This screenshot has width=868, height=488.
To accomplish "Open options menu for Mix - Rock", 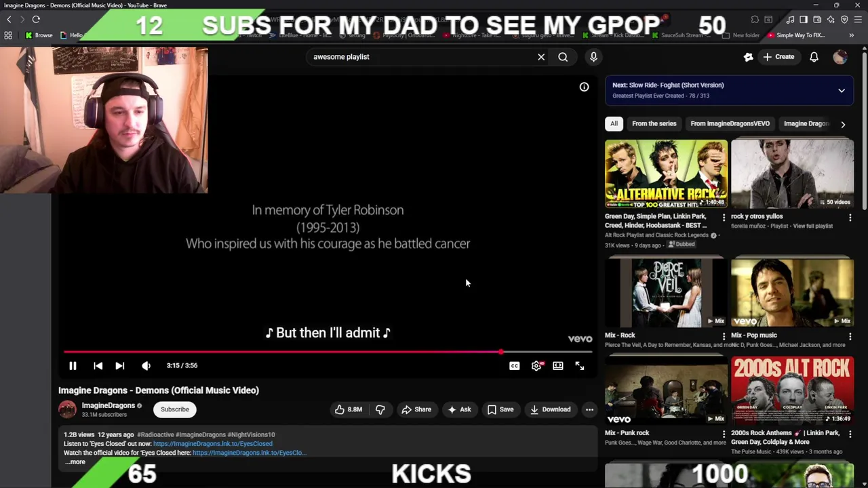I will [724, 336].
